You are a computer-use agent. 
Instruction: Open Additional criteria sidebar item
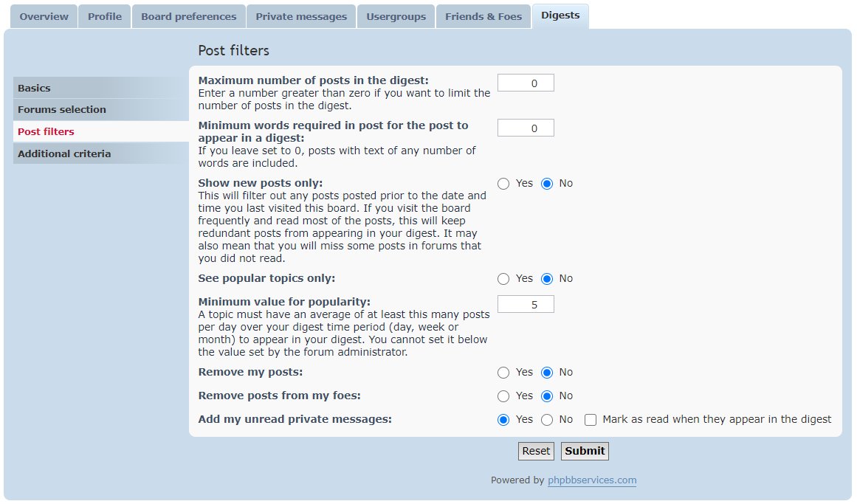(100, 153)
